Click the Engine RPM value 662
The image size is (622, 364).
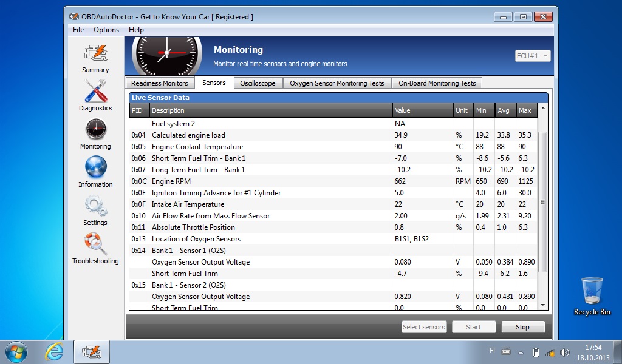[x=400, y=181]
